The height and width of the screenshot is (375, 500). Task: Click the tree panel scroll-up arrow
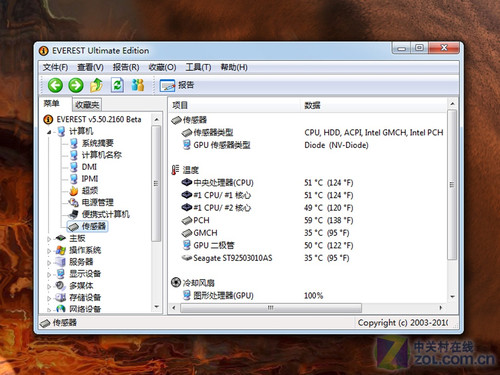[156, 119]
